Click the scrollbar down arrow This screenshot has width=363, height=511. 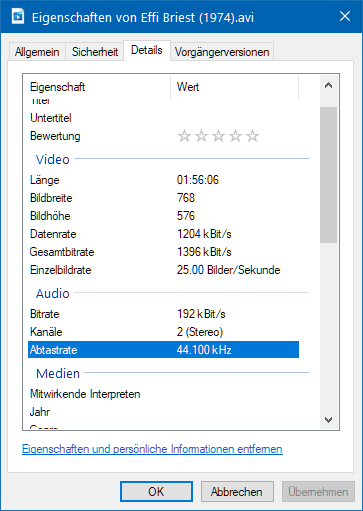pyautogui.click(x=328, y=419)
